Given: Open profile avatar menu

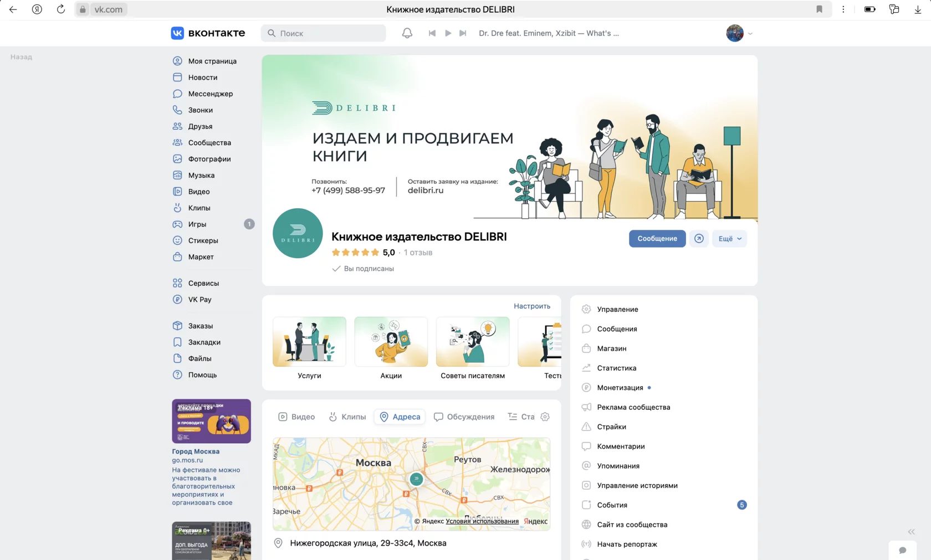Looking at the screenshot, I should 739,33.
